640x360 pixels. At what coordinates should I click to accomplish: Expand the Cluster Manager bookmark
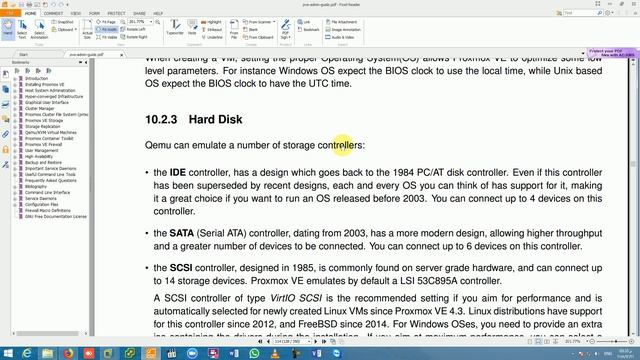coord(15,109)
